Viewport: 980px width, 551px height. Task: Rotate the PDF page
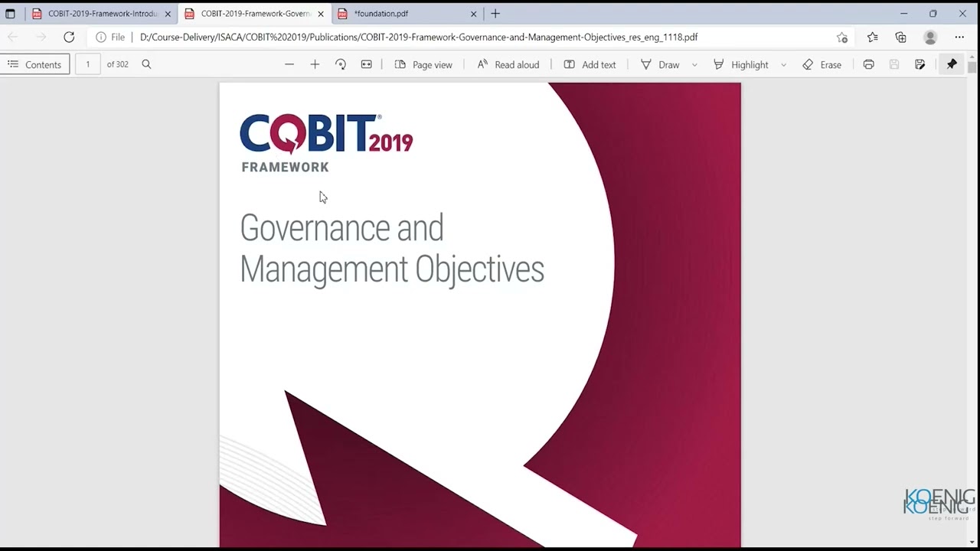click(x=341, y=64)
